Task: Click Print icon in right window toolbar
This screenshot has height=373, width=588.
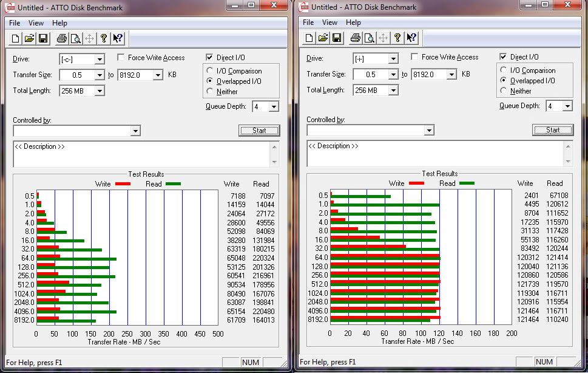Action: (356, 38)
